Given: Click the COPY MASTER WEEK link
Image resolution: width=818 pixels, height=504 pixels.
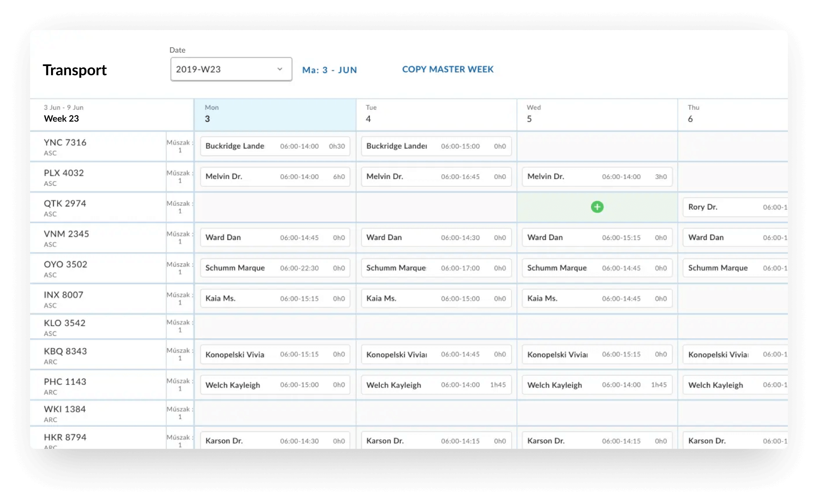Looking at the screenshot, I should (447, 69).
